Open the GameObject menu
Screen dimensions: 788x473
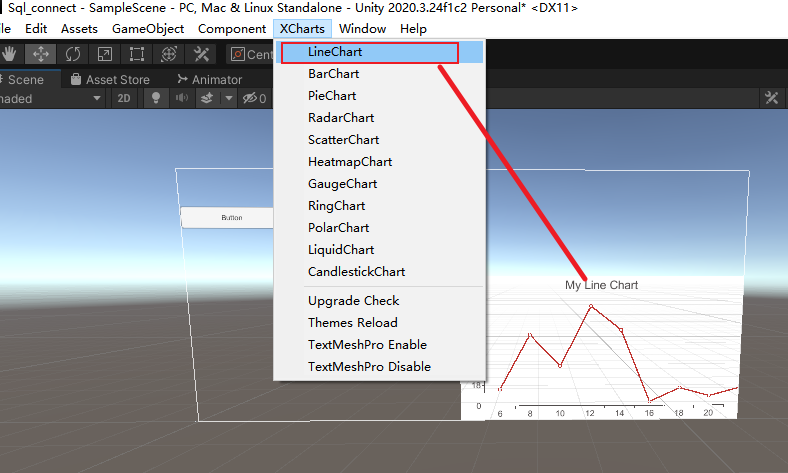point(148,29)
